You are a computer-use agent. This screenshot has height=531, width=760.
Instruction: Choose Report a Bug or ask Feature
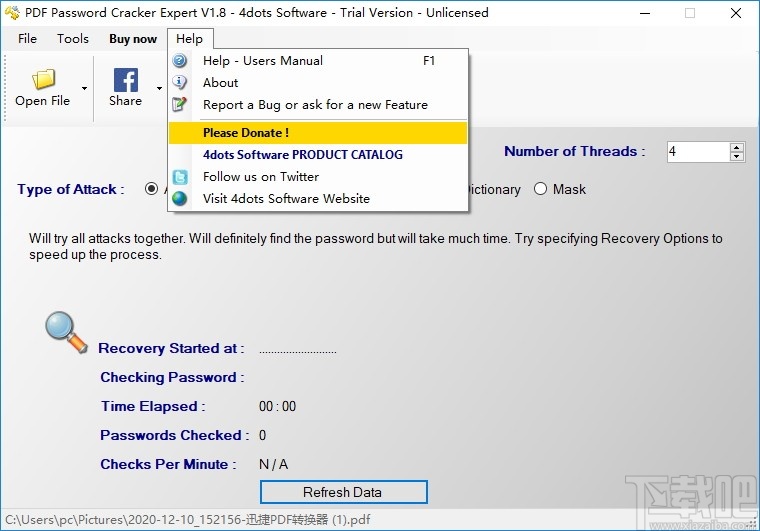tap(318, 105)
